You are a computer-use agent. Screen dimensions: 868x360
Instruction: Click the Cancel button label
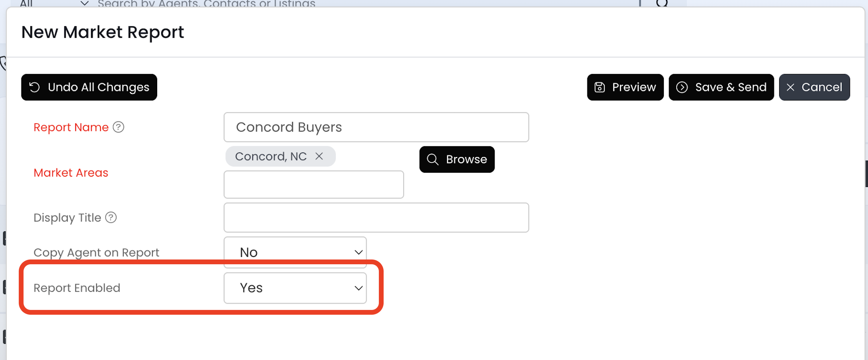click(821, 87)
